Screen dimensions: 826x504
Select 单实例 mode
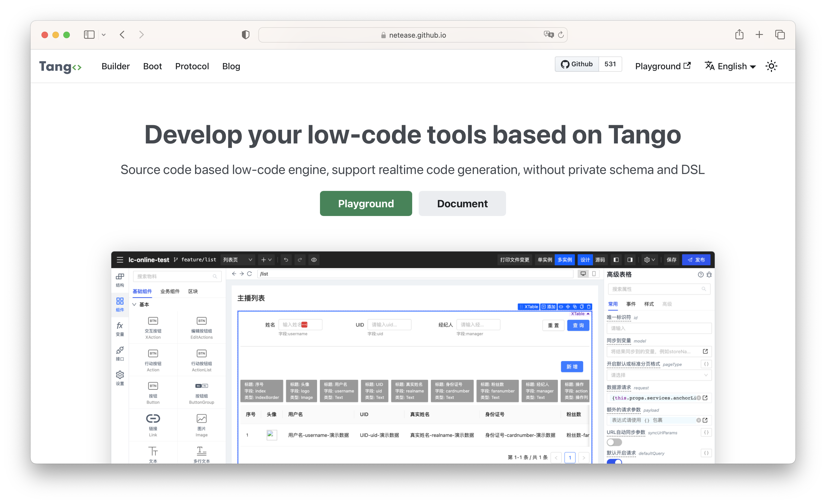pyautogui.click(x=544, y=260)
